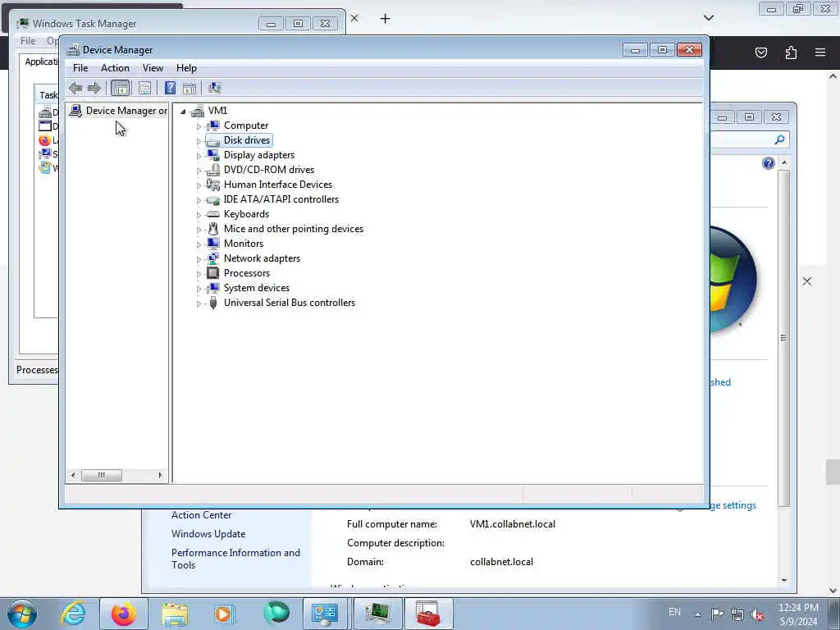Open the File menu in Device Manager
Screen dimensions: 840x630
(x=80, y=68)
